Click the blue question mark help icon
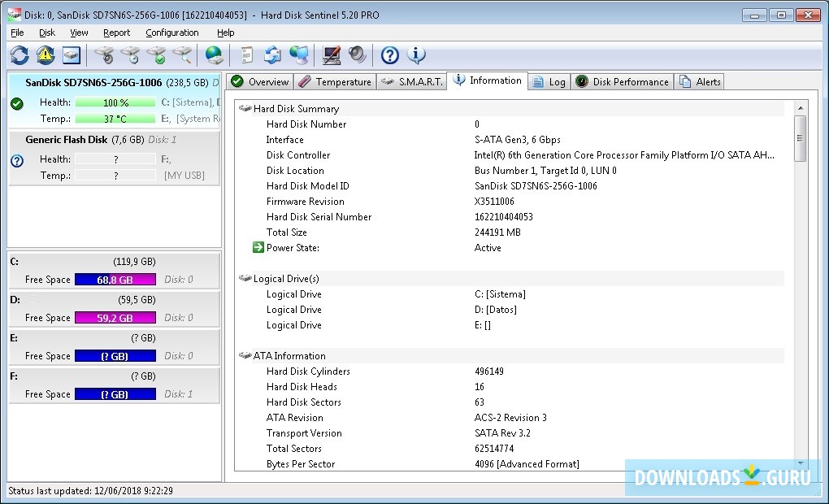Image resolution: width=829 pixels, height=504 pixels. coord(390,55)
